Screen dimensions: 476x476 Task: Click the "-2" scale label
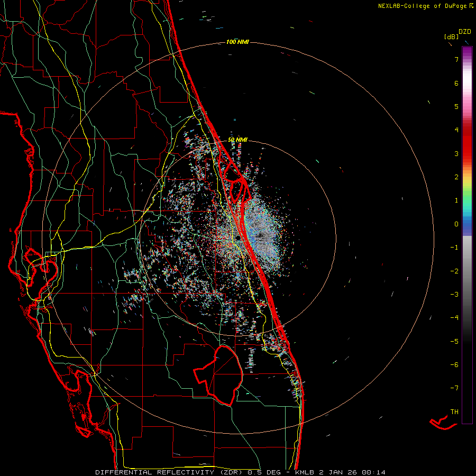[454, 271]
